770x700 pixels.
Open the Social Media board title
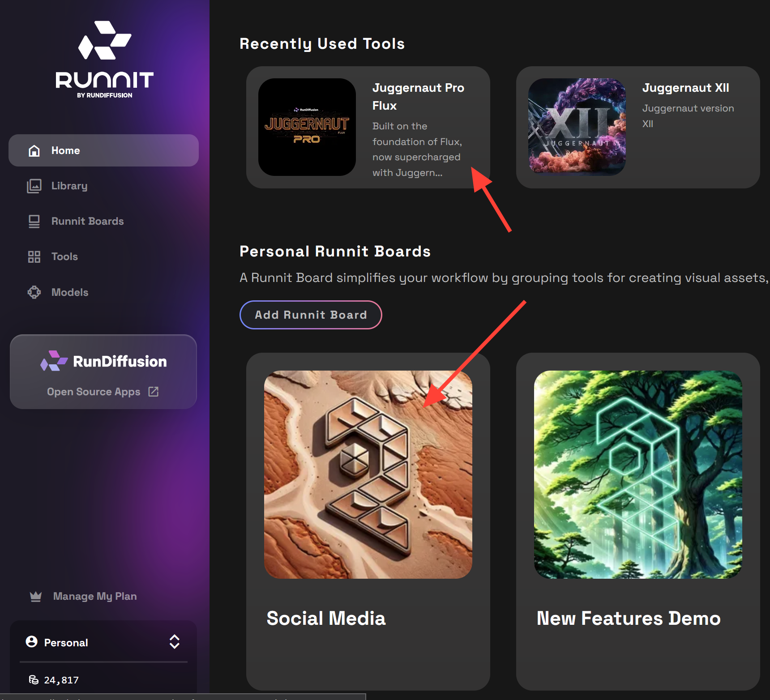point(326,619)
